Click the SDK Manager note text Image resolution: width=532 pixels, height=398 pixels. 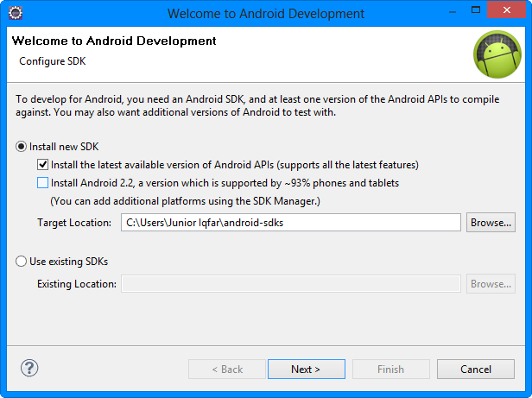[185, 201]
